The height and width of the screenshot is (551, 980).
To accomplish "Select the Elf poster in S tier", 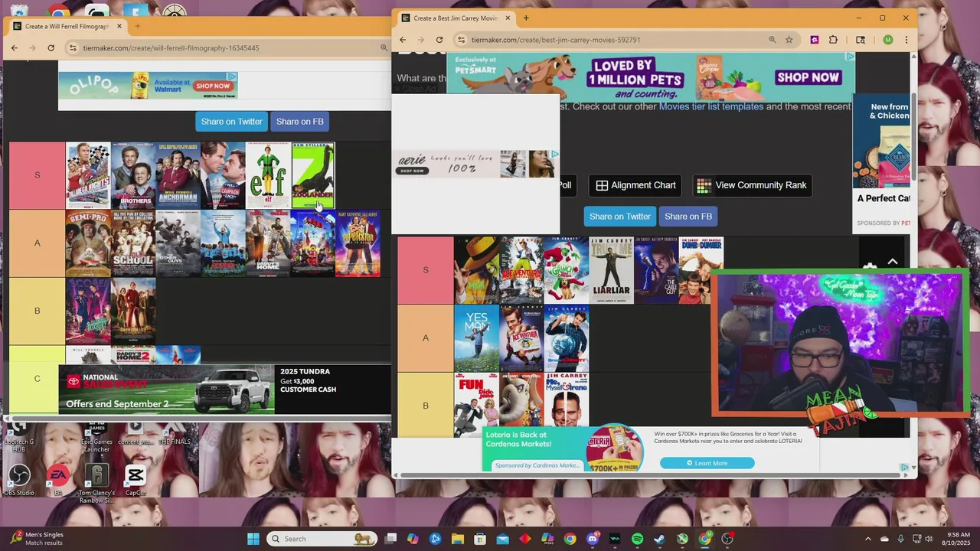I will click(268, 175).
